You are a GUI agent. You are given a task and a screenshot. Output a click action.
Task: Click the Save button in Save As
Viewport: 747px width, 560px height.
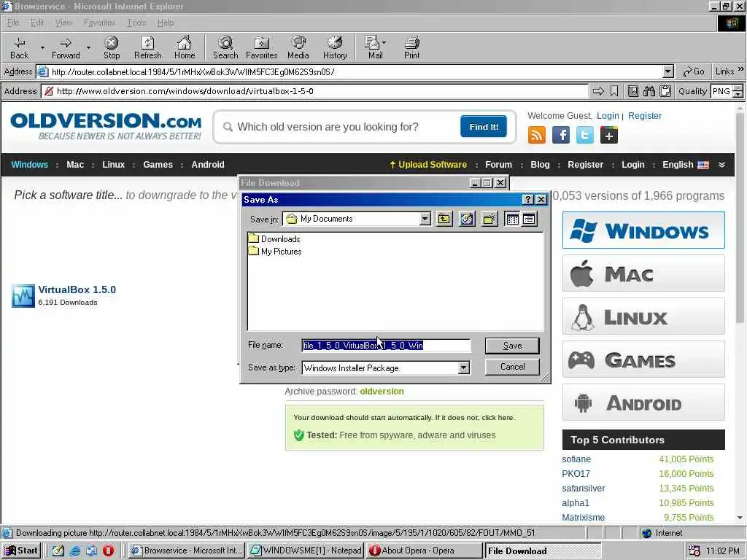pos(512,346)
